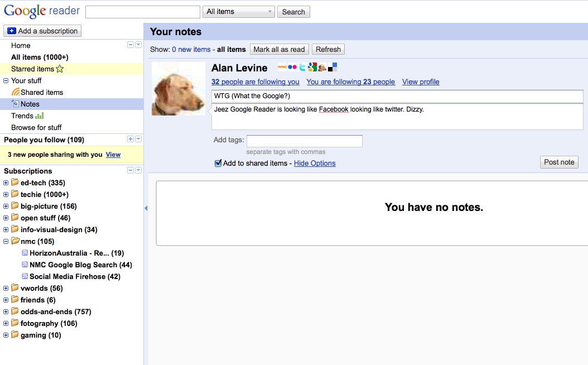Screen dimensions: 588x365
Task: Select All items (1000+)
Action: pyautogui.click(x=40, y=57)
